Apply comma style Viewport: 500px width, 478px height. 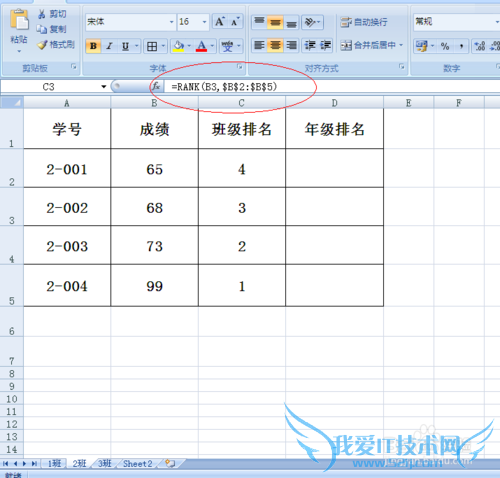pos(461,46)
